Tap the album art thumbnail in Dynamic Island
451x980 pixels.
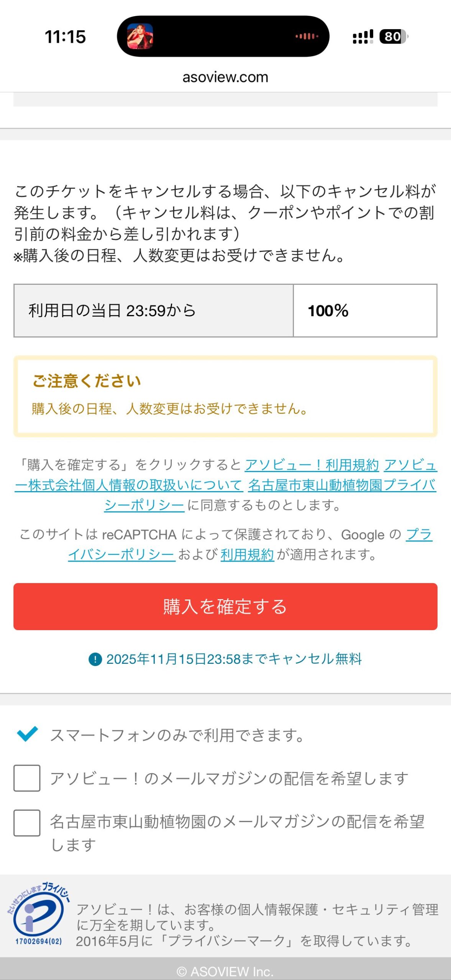[x=140, y=36]
